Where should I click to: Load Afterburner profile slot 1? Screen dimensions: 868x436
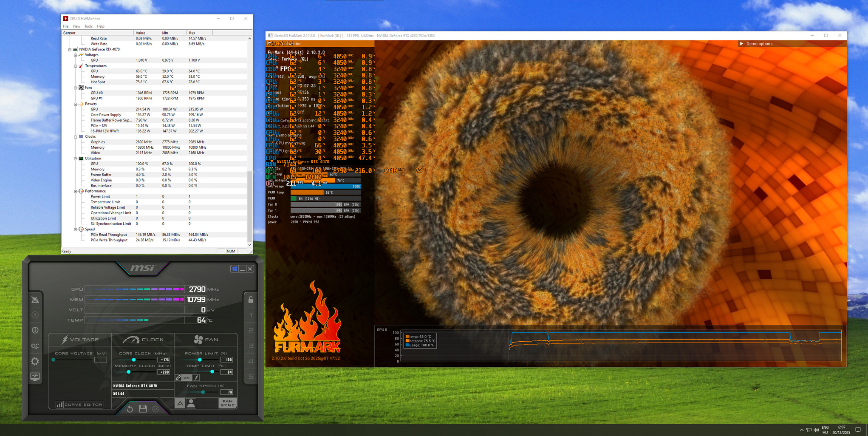click(251, 315)
